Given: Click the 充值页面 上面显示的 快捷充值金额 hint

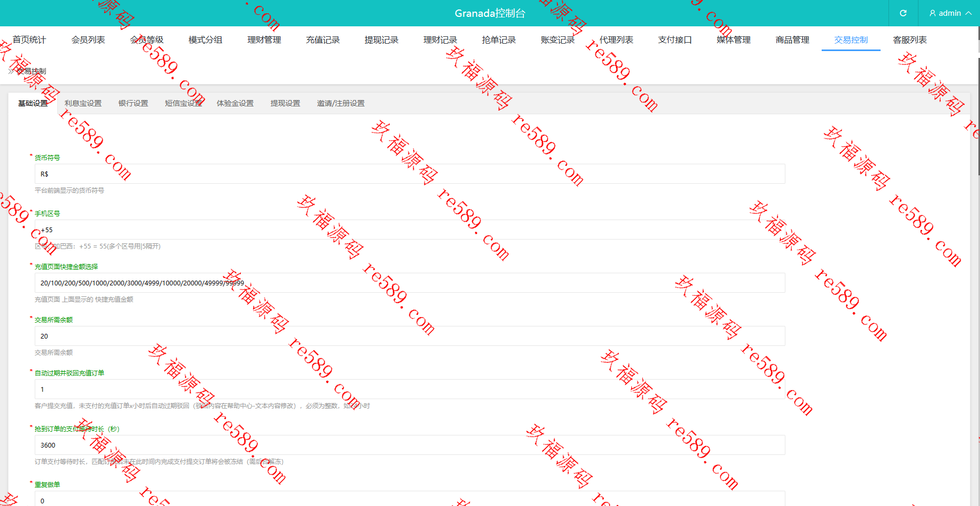Looking at the screenshot, I should point(84,300).
